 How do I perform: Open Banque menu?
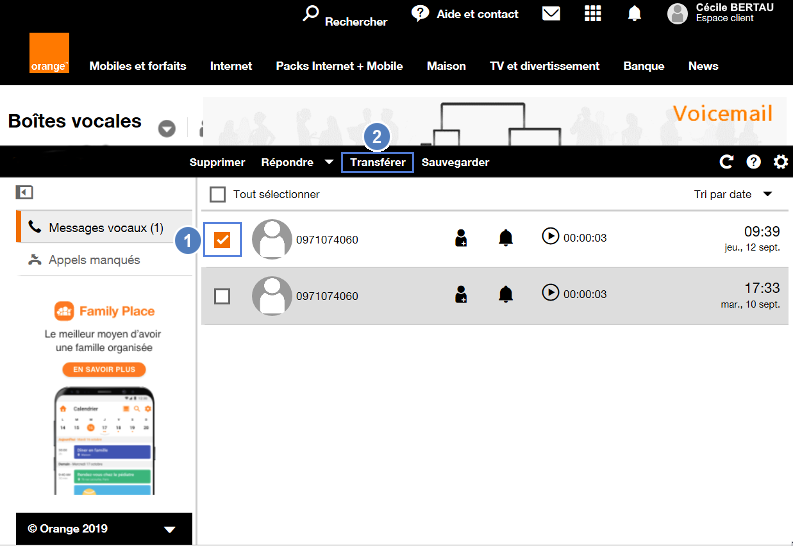pos(644,66)
